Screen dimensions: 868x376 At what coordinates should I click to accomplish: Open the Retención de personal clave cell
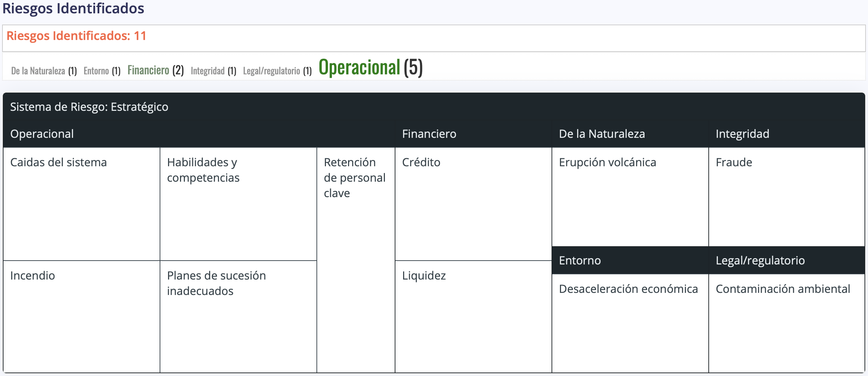356,260
